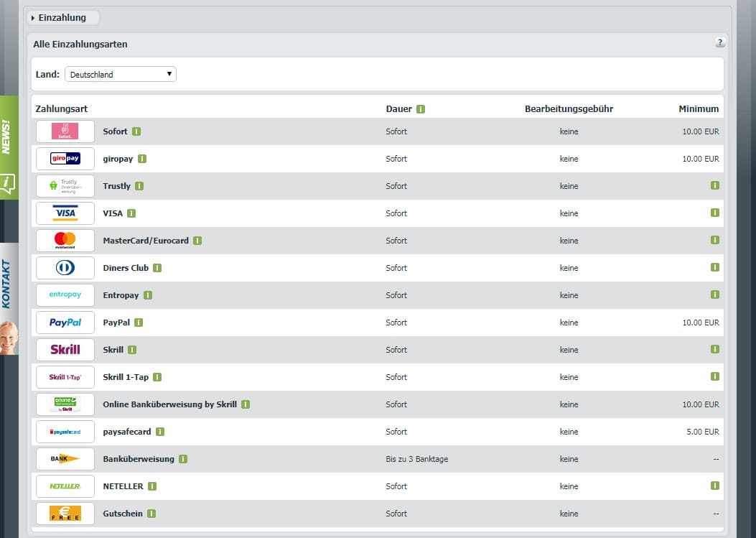Show info icon beside VISA name

click(x=131, y=213)
